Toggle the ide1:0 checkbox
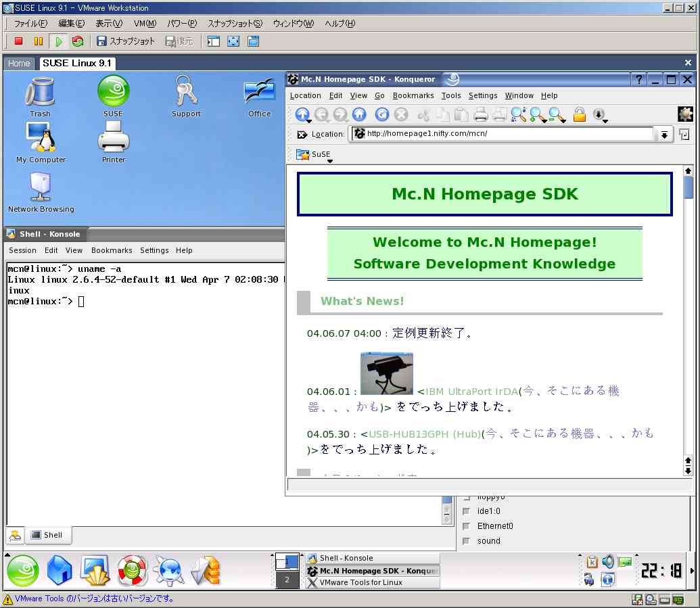 pyautogui.click(x=466, y=511)
